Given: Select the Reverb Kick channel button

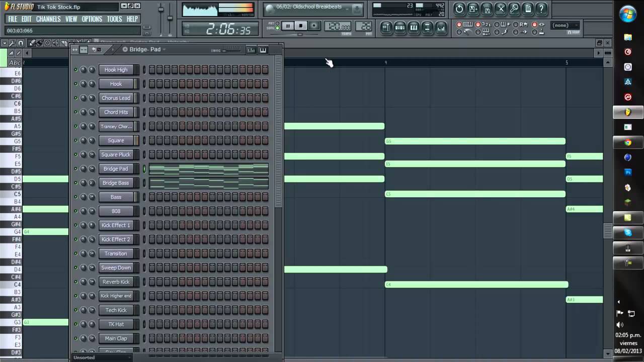Looking at the screenshot, I should tap(116, 282).
